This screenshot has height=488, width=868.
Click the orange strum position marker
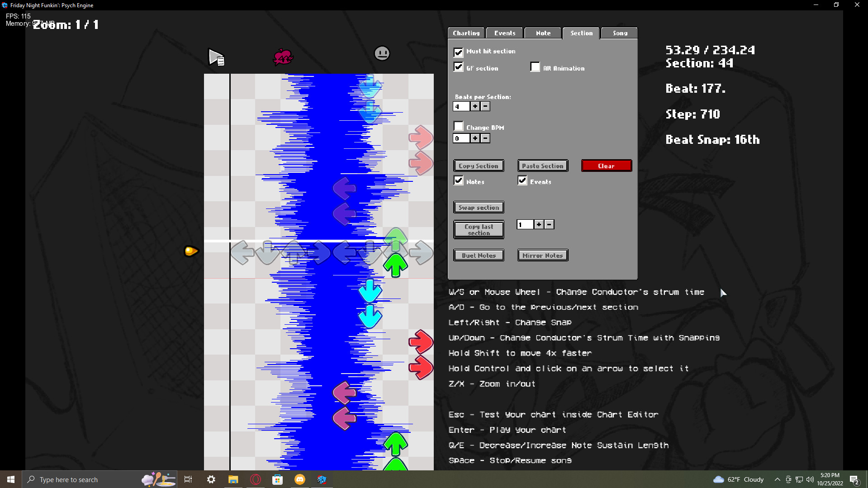click(191, 251)
